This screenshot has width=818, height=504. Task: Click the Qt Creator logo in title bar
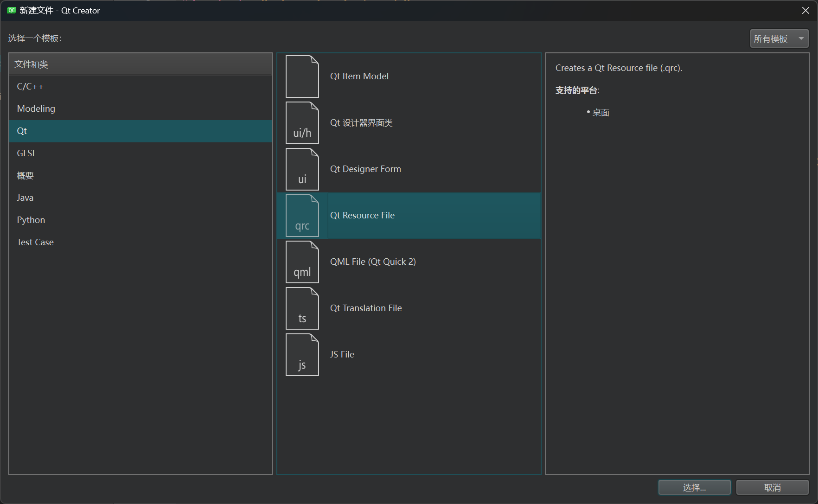pos(12,10)
